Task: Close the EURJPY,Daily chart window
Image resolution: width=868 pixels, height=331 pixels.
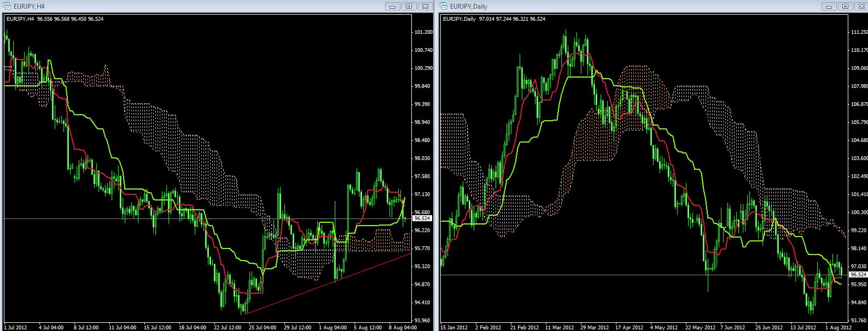Action: click(860, 6)
